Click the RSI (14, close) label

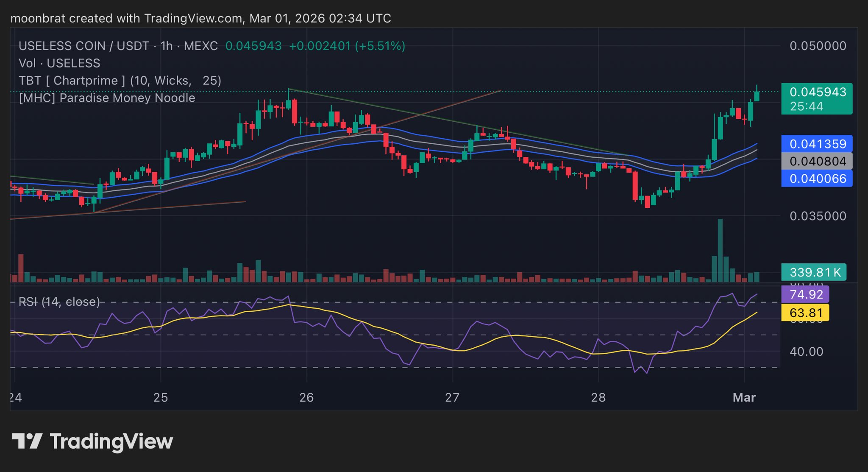(x=59, y=302)
